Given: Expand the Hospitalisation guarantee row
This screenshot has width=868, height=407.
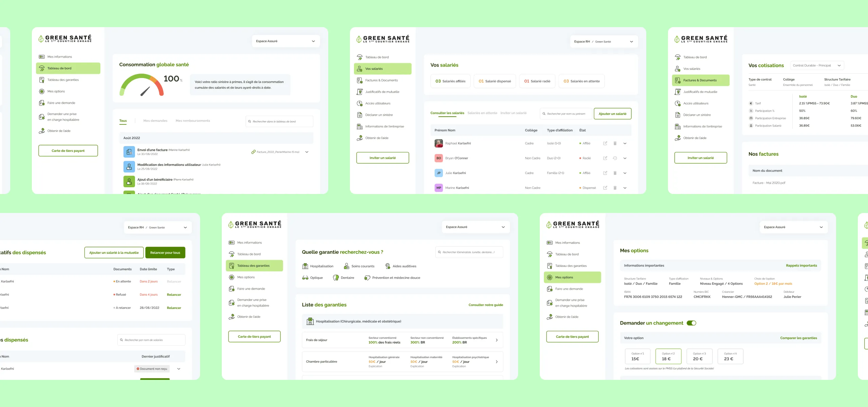Looking at the screenshot, I should point(403,321).
